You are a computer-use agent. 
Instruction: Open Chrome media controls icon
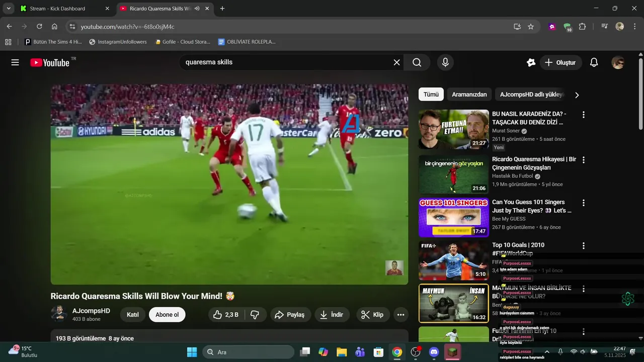point(604,27)
